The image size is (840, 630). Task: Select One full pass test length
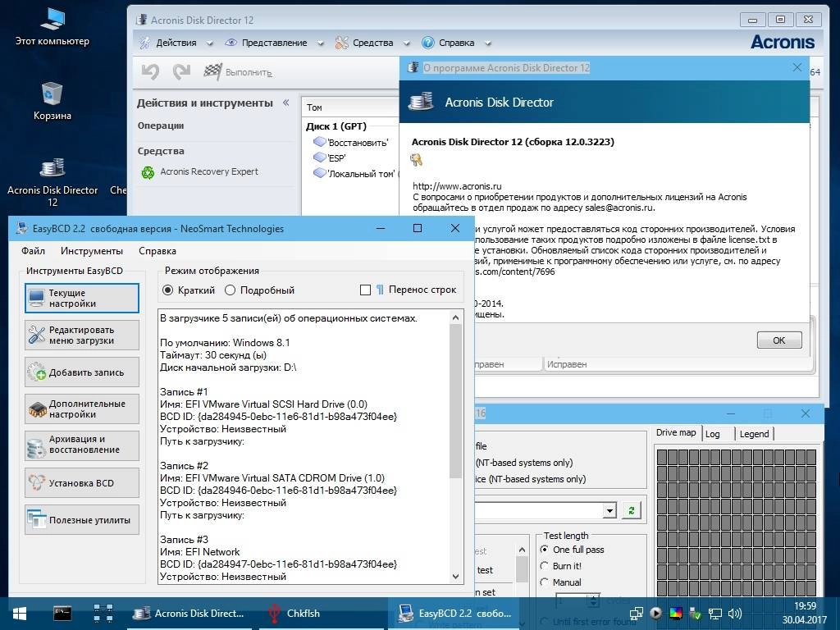click(545, 549)
